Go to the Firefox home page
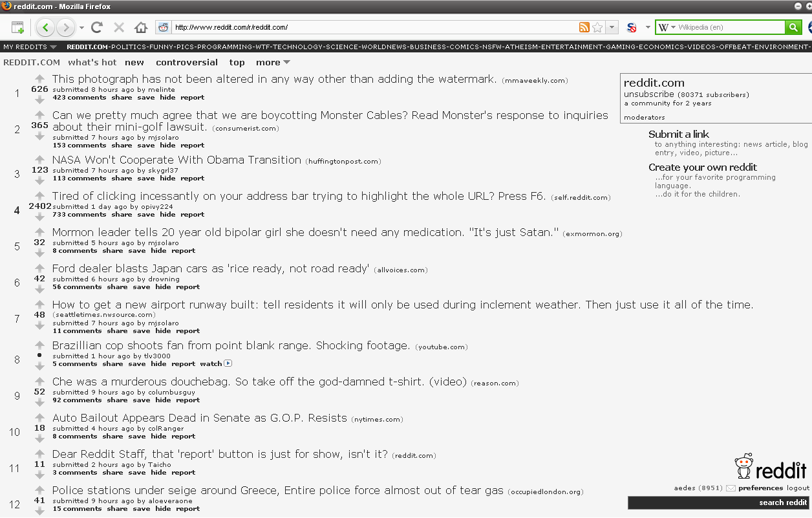Viewport: 812px width, 518px height. click(141, 27)
